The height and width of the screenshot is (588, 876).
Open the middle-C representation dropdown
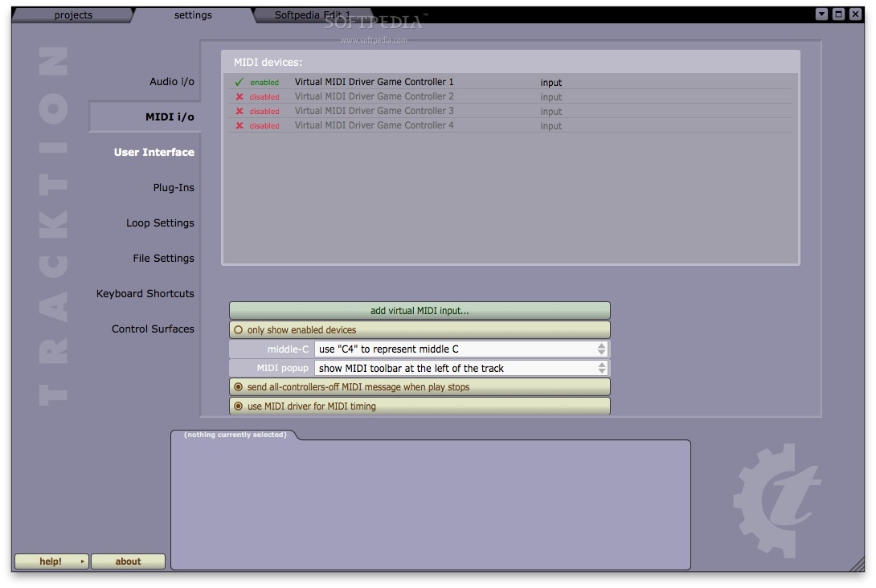[461, 349]
